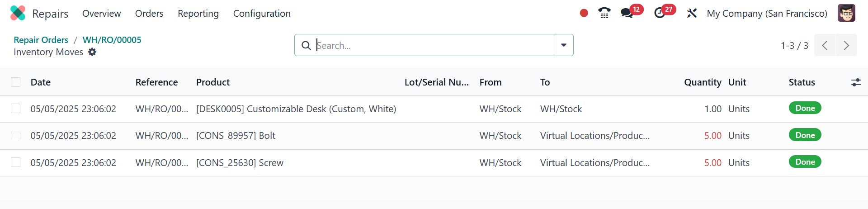Open the column settings adjust icon

point(856,82)
